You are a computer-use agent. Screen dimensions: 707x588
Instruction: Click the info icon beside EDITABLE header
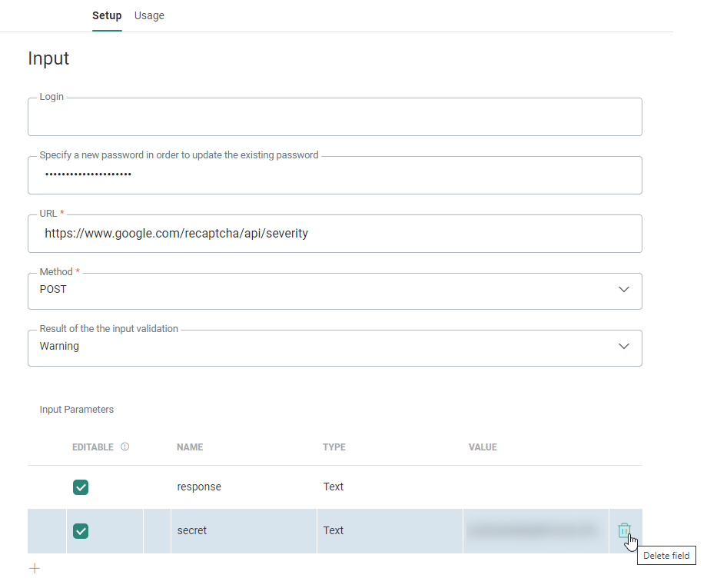click(124, 447)
